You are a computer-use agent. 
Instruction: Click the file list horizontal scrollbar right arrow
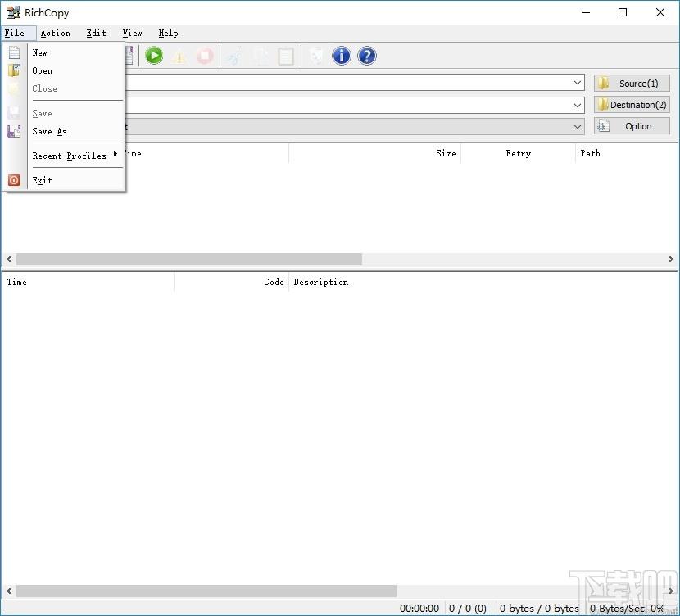(x=670, y=259)
